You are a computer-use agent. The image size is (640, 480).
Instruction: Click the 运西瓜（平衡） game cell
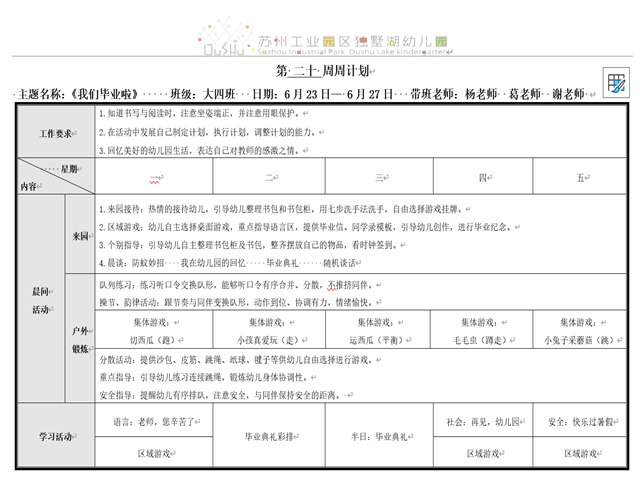[378, 330]
